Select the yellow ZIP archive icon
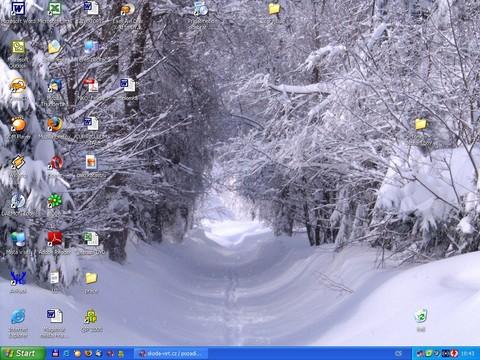The width and height of the screenshot is (480, 360). [x=91, y=316]
